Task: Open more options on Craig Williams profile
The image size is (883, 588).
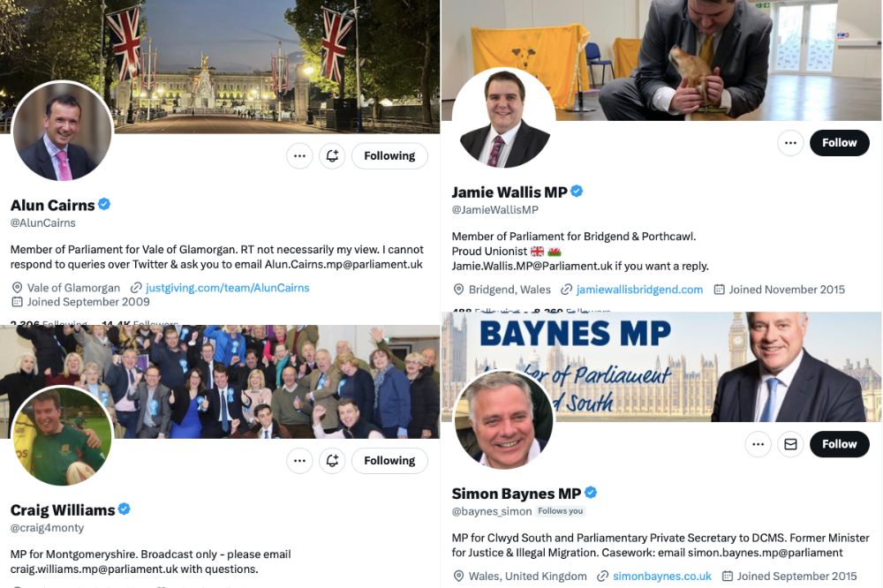Action: point(299,461)
